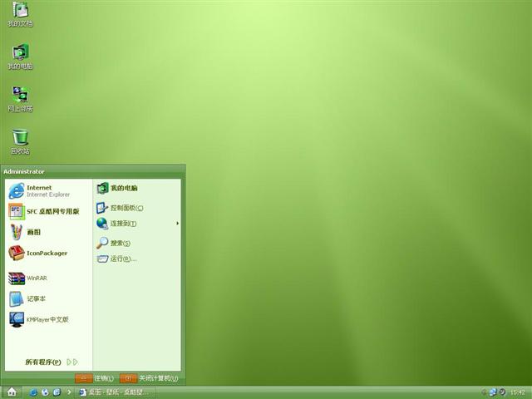Expand 所有程序(P) all programs list
Screen dimensions: 532x399
pos(52,362)
